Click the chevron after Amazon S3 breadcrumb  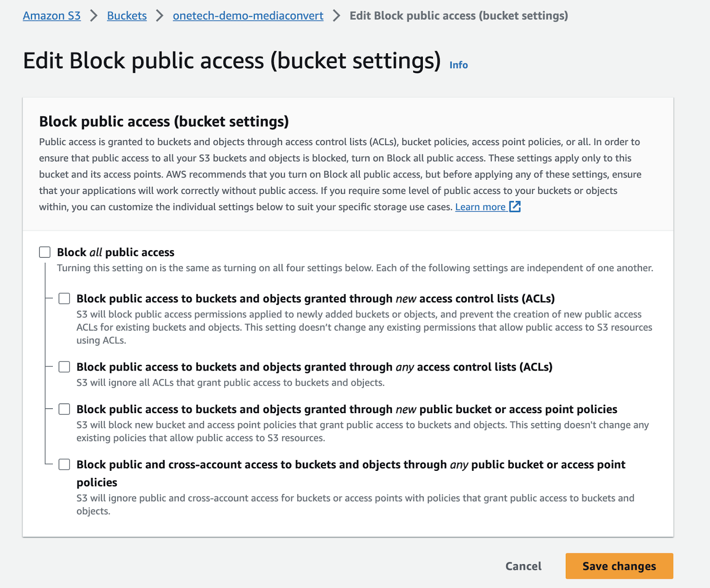point(94,16)
